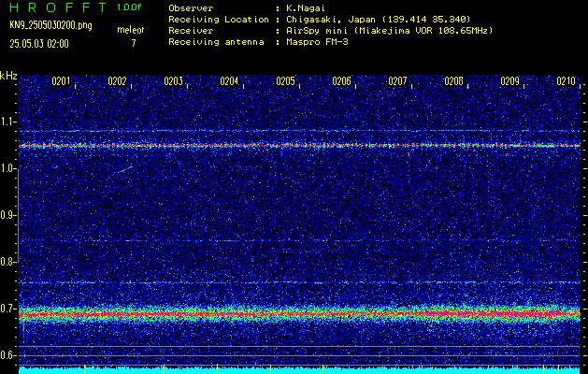Click the 0209 time marker
The width and height of the screenshot is (588, 374).
point(510,81)
